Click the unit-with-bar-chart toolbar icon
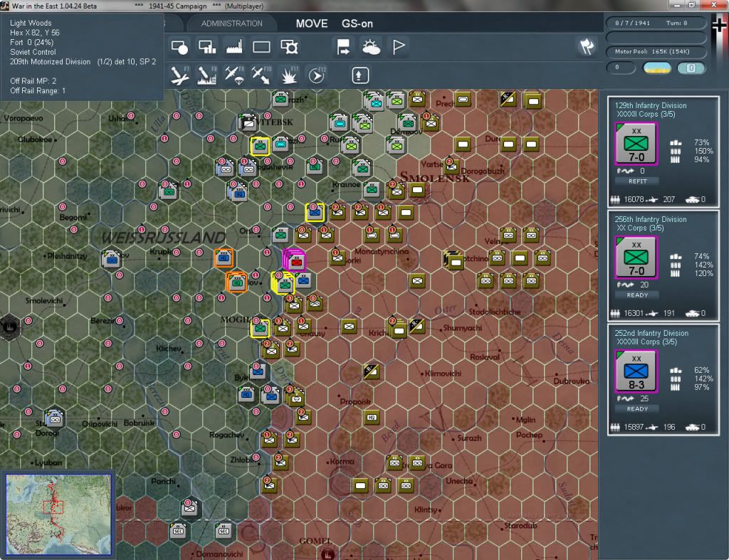The image size is (729, 560). click(207, 47)
